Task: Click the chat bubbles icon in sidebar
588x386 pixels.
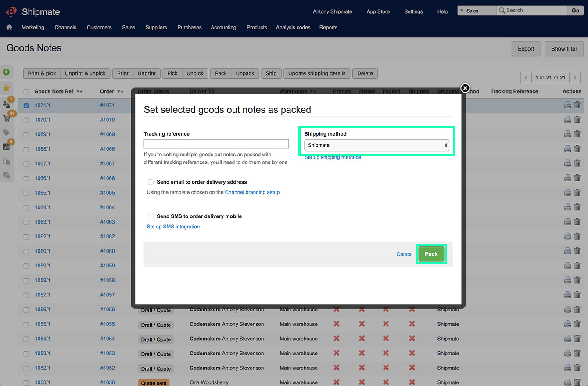Action: (x=6, y=175)
